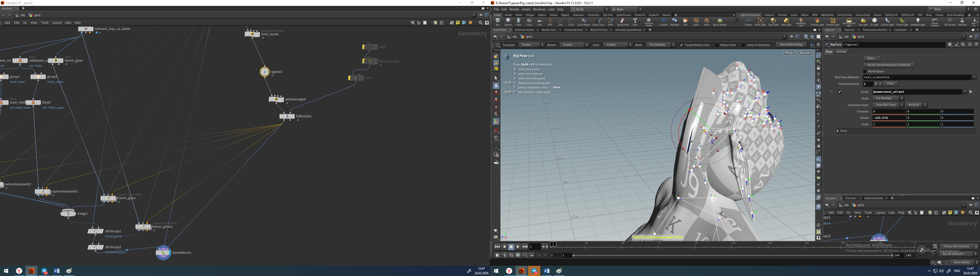The height and width of the screenshot is (276, 980).
Task: Click the Rest Pose Attribute field
Action: point(917,77)
